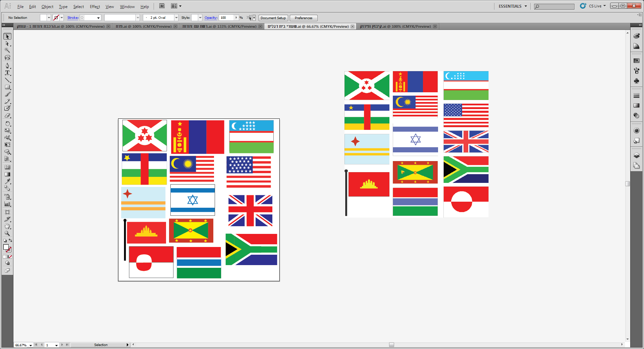Screen dimensions: 644x349
Task: Open the fill color dropdown arrow
Action: [49, 18]
